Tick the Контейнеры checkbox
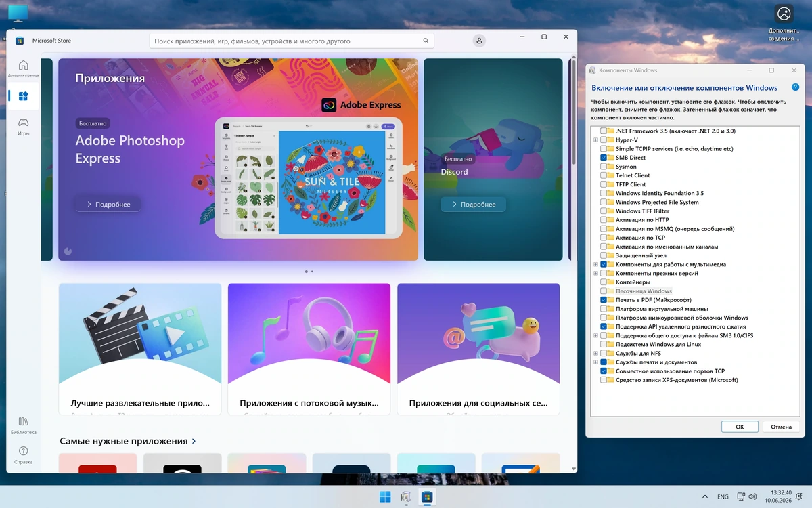The image size is (812, 508). click(x=604, y=282)
